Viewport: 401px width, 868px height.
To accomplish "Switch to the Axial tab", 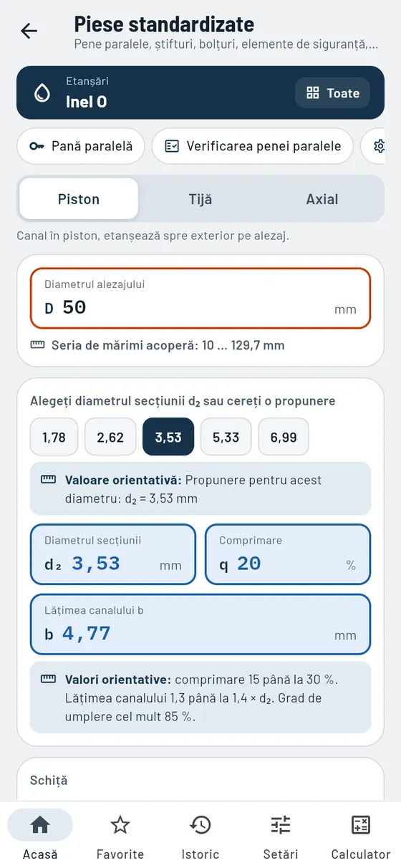I will [x=322, y=199].
